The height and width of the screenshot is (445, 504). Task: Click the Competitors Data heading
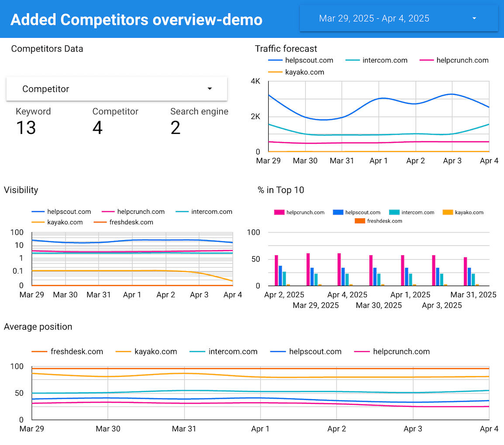(x=47, y=49)
